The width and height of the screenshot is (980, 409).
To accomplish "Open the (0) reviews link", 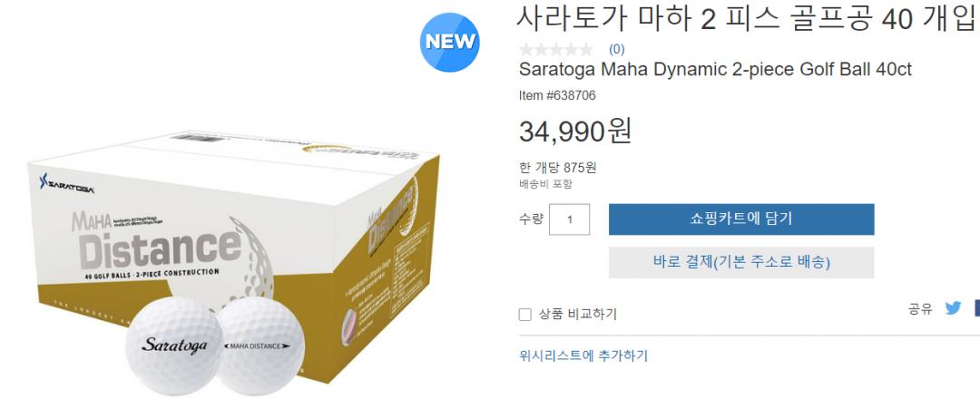I will [616, 49].
